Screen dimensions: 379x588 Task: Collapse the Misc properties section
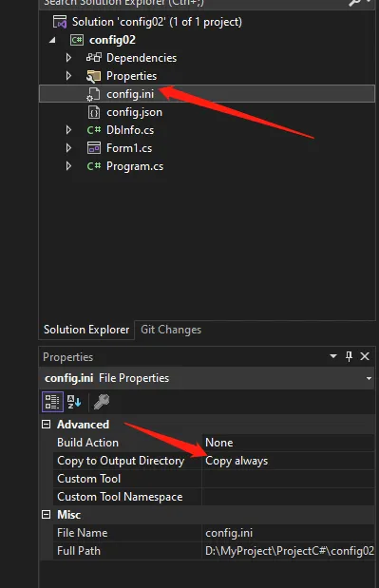pos(47,515)
